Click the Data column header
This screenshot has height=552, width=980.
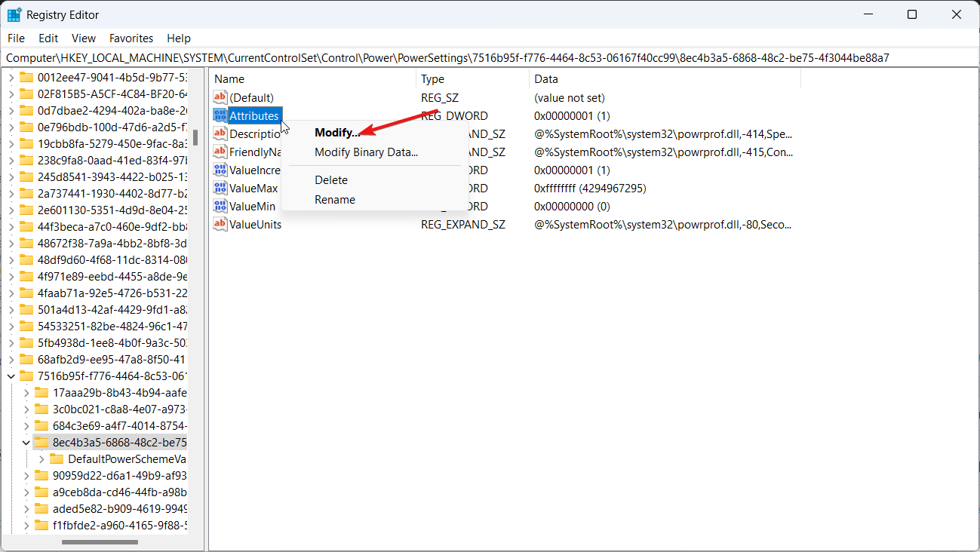click(x=665, y=78)
